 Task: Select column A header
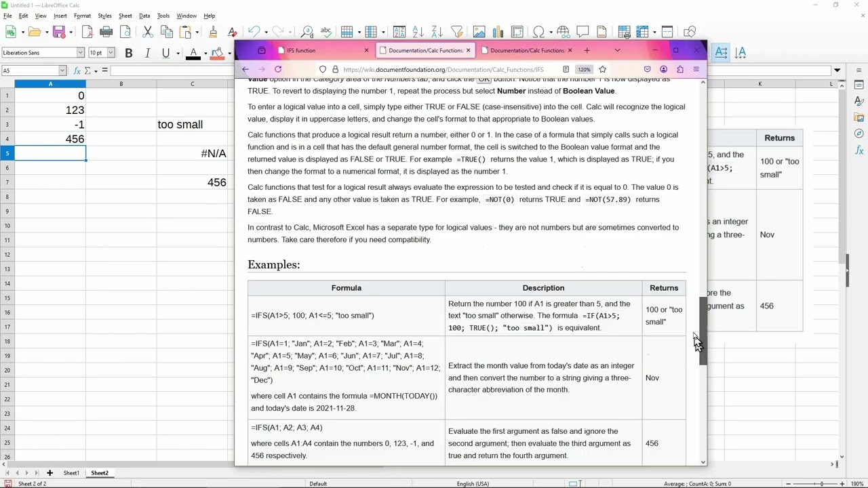[x=50, y=84]
